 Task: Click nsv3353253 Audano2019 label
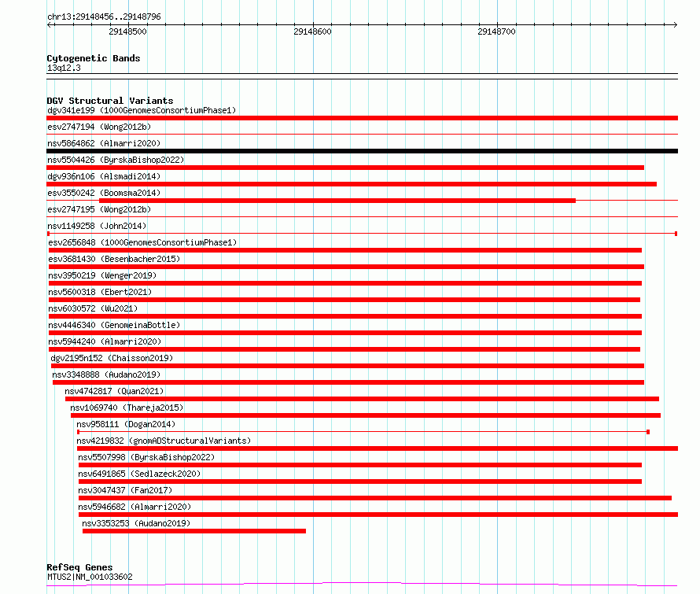point(136,523)
